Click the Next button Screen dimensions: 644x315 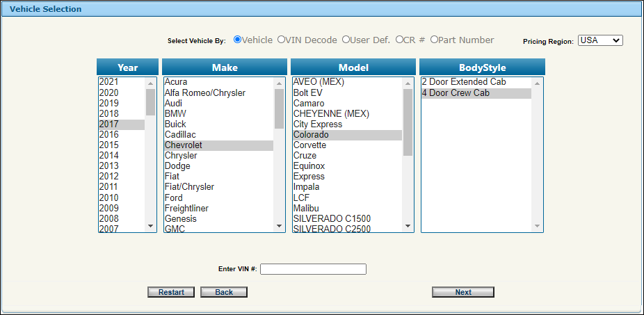463,292
